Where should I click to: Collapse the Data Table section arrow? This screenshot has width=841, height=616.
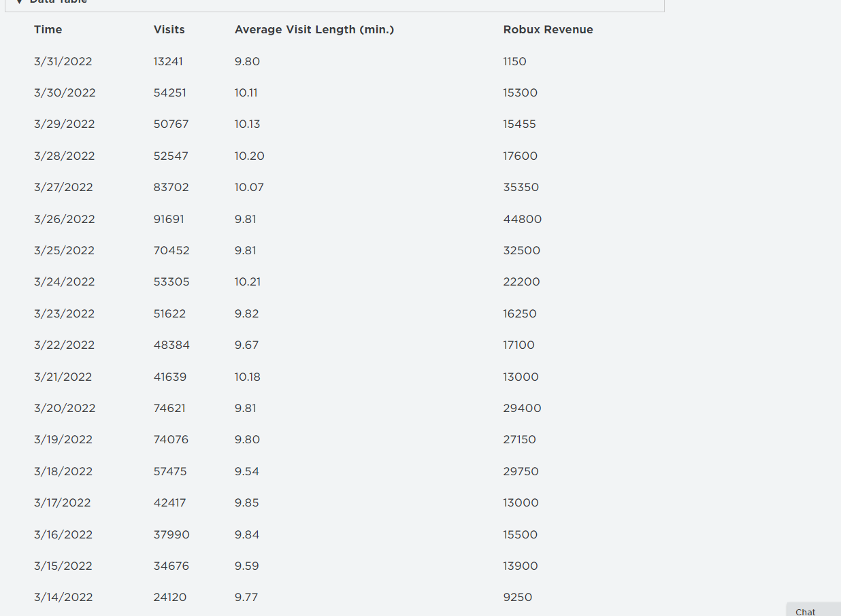pyautogui.click(x=20, y=2)
